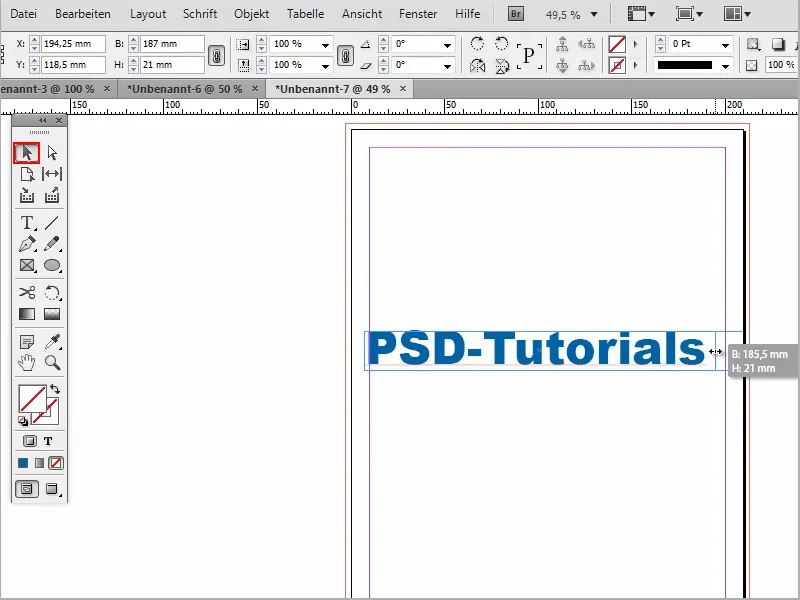This screenshot has width=800, height=600.
Task: Open zoom level dropdown beside 49,5 %
Action: [x=594, y=15]
